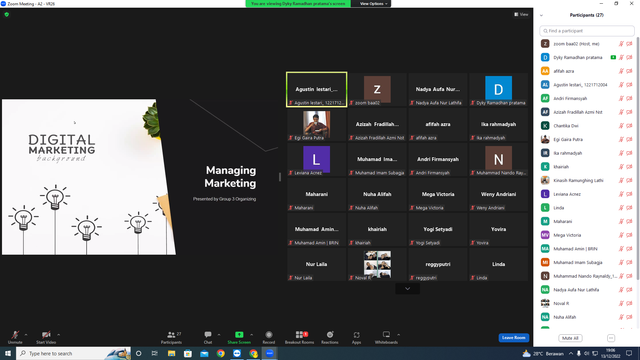Click the participants panel scrollbar
This screenshot has height=360, width=640.
click(638, 158)
